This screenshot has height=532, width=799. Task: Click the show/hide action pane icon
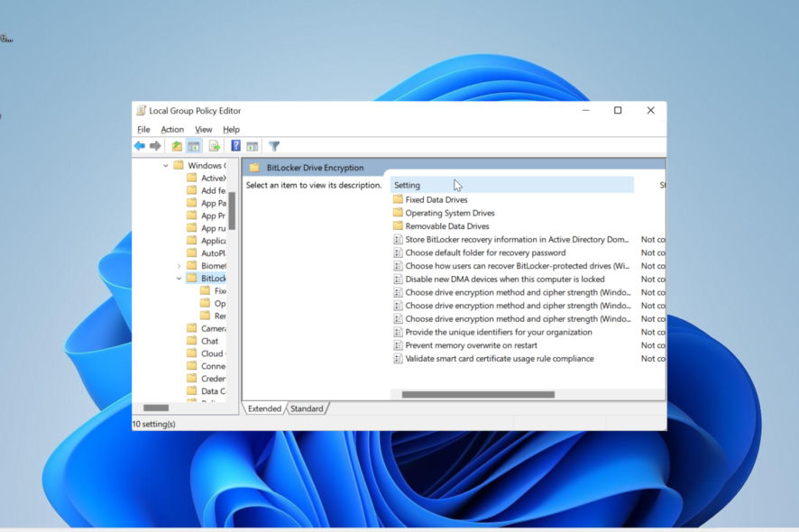coord(253,146)
